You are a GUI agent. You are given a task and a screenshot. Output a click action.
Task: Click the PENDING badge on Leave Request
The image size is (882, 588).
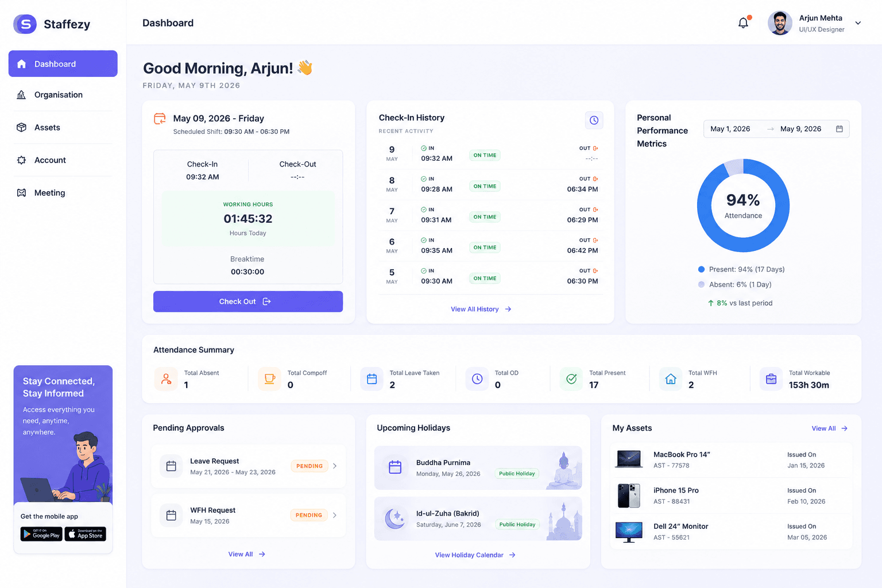tap(310, 466)
